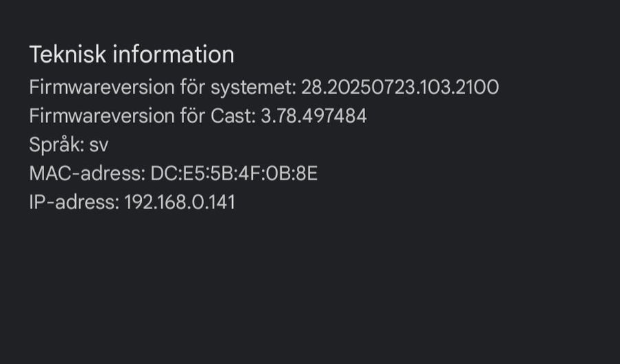Select MAC address value DC:E5:5B:4F:0B:8E

click(234, 174)
